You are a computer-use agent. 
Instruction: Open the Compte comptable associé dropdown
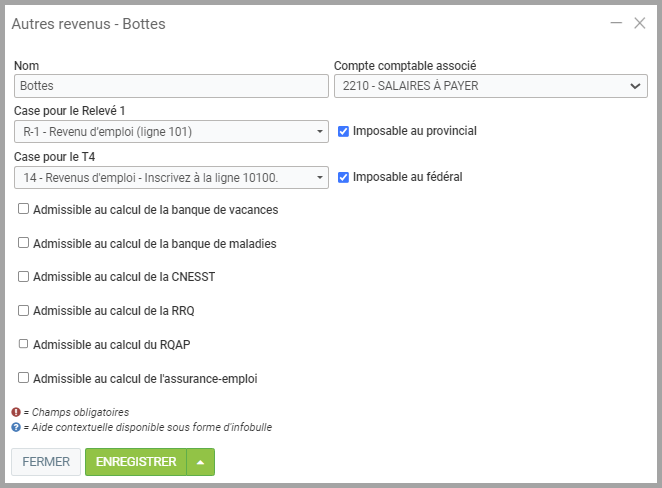(490, 87)
